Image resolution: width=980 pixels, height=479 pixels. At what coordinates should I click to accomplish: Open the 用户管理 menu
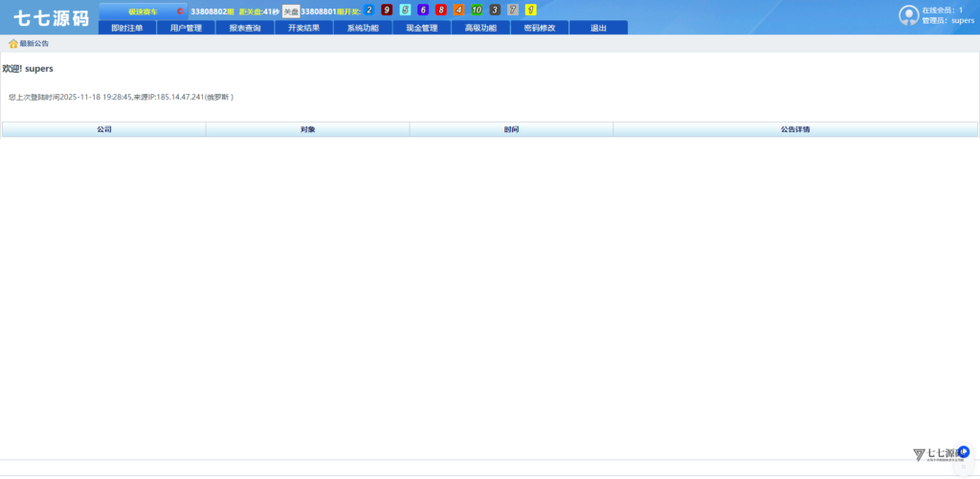tap(186, 28)
